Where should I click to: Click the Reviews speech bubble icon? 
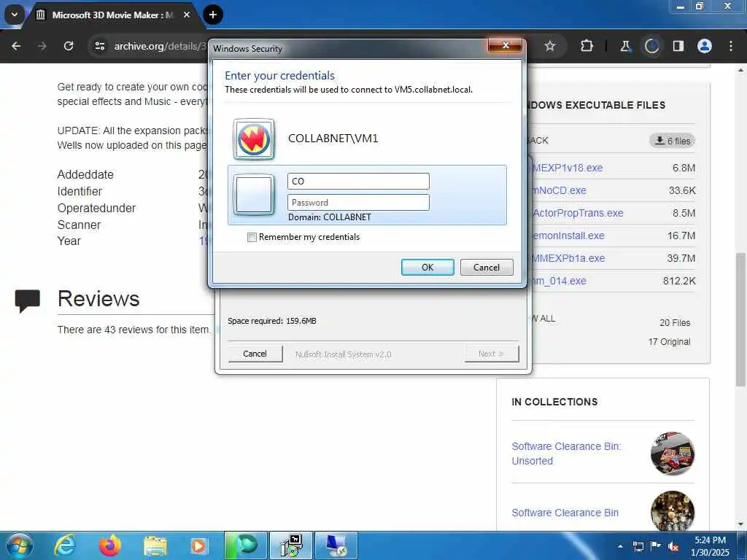[x=27, y=300]
